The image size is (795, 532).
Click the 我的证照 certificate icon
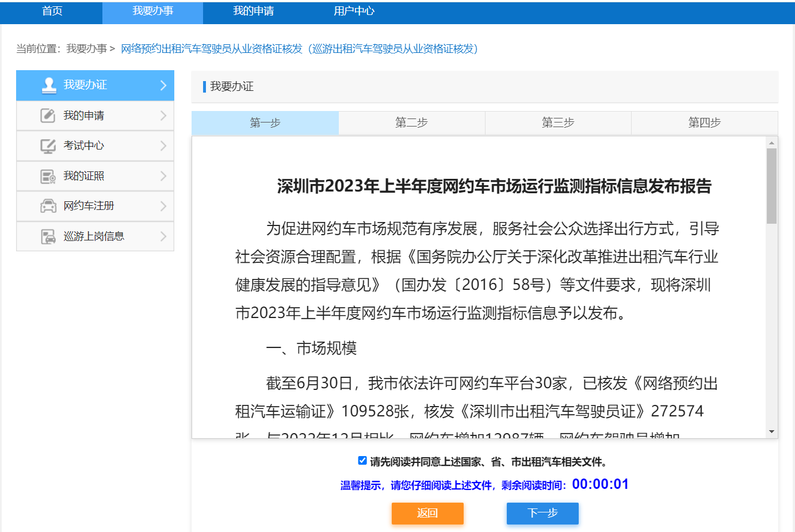click(48, 176)
